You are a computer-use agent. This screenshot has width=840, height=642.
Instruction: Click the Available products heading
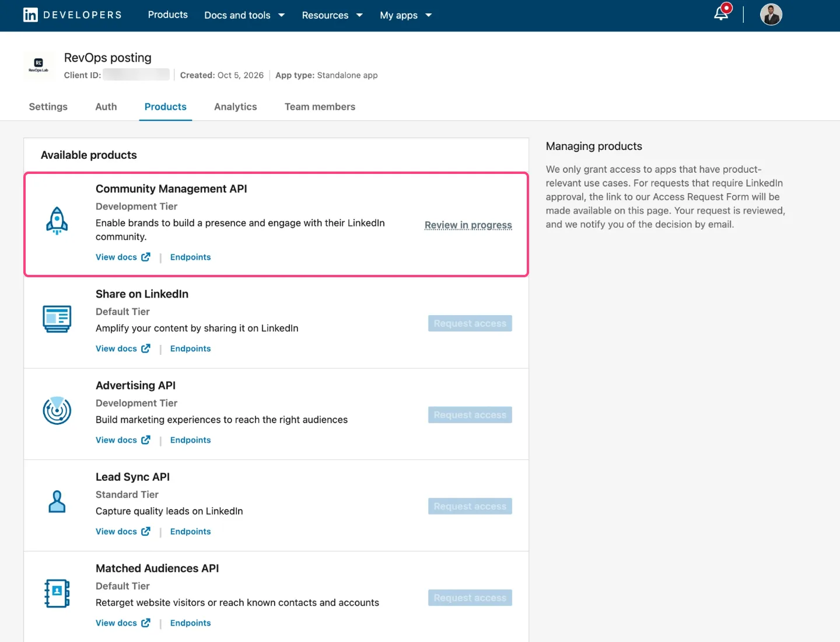pyautogui.click(x=89, y=155)
